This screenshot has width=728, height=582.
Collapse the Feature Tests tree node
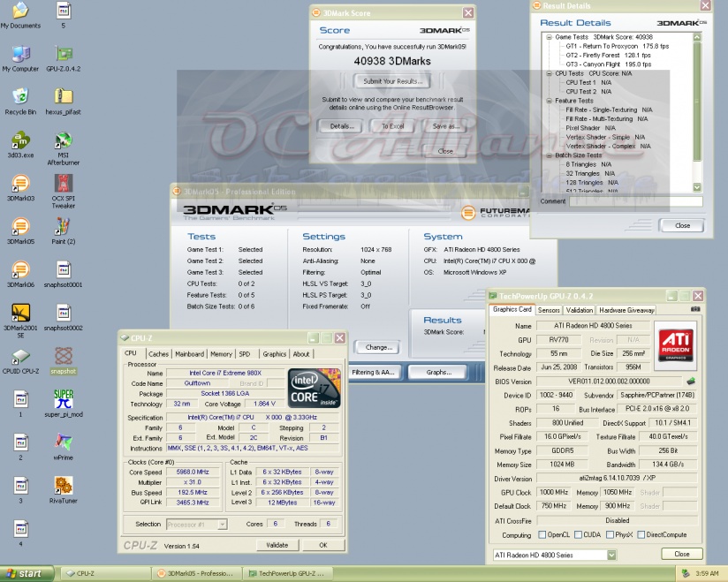pos(549,101)
